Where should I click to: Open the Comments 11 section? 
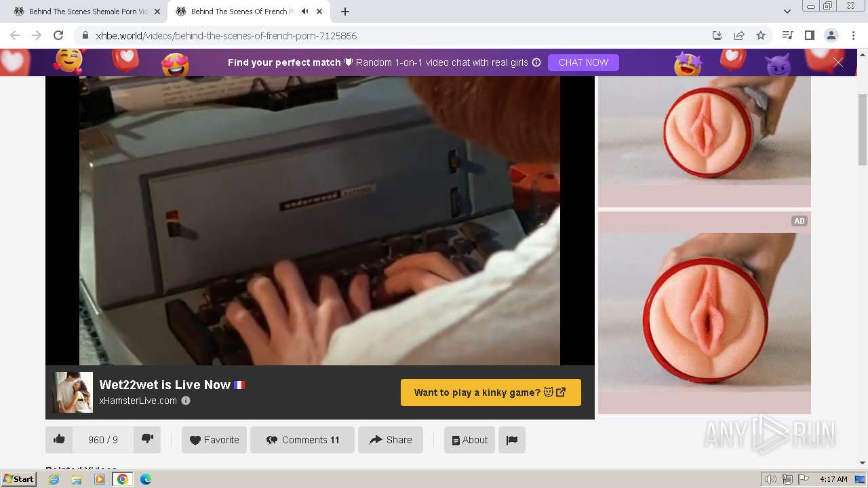302,440
